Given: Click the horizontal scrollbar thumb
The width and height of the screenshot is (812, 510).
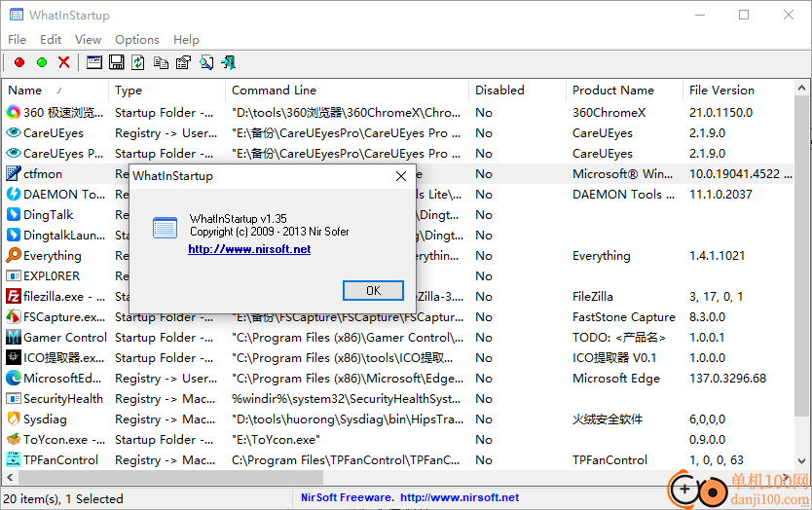Looking at the screenshot, I should coord(170,477).
